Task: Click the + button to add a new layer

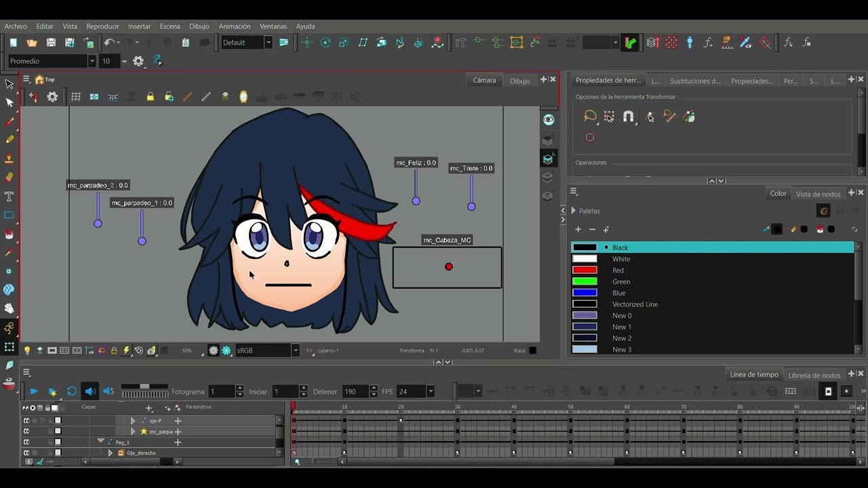Action: tap(149, 407)
